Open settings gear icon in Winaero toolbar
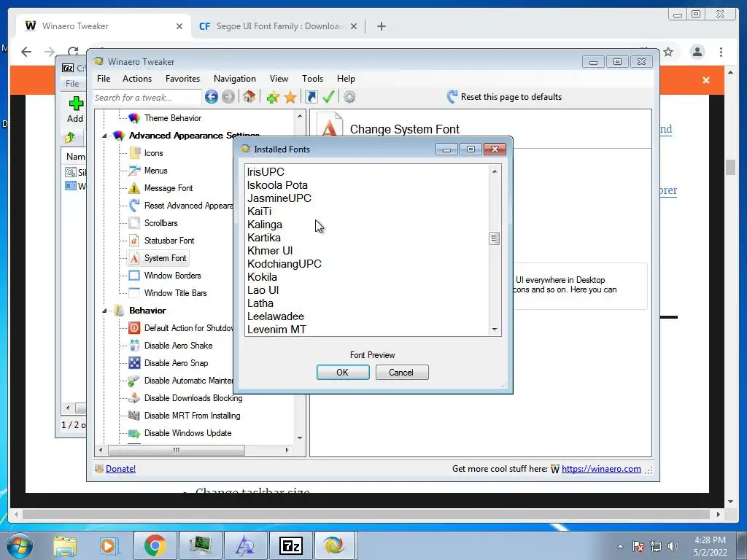The height and width of the screenshot is (560, 747). pyautogui.click(x=349, y=97)
